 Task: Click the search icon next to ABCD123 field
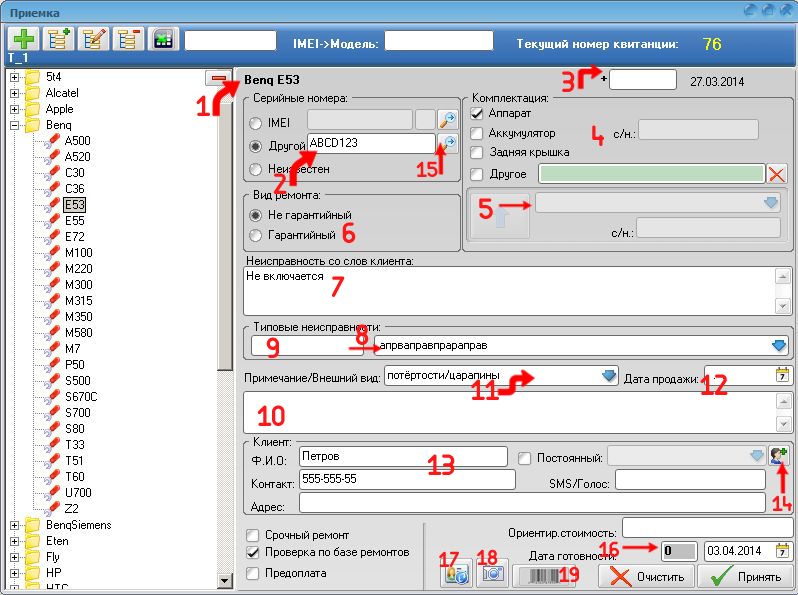448,144
